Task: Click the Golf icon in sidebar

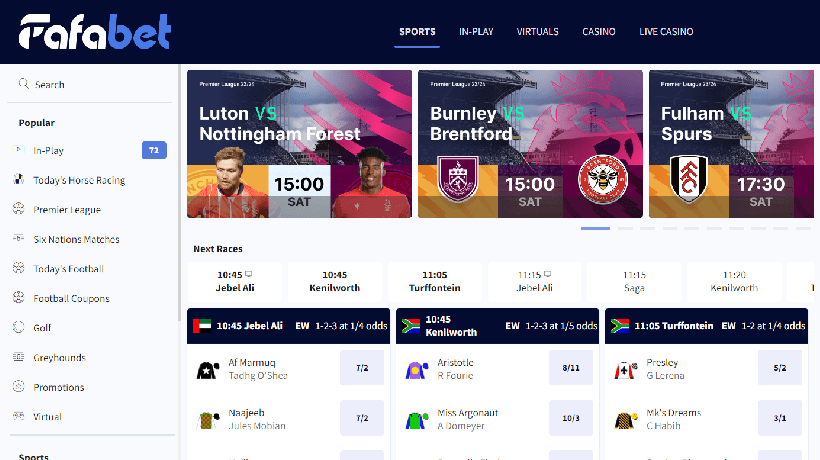Action: pos(19,327)
